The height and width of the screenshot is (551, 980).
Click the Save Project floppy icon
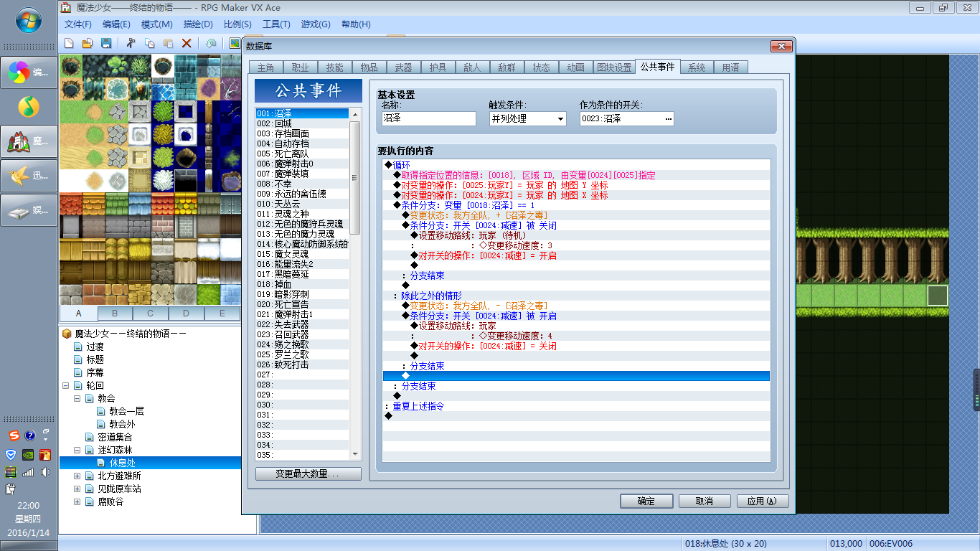106,43
